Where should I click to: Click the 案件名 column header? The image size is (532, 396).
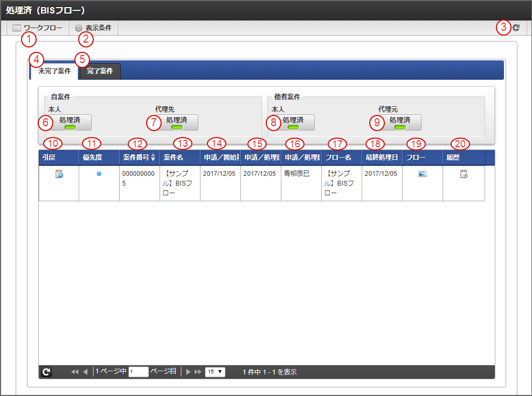pyautogui.click(x=180, y=158)
